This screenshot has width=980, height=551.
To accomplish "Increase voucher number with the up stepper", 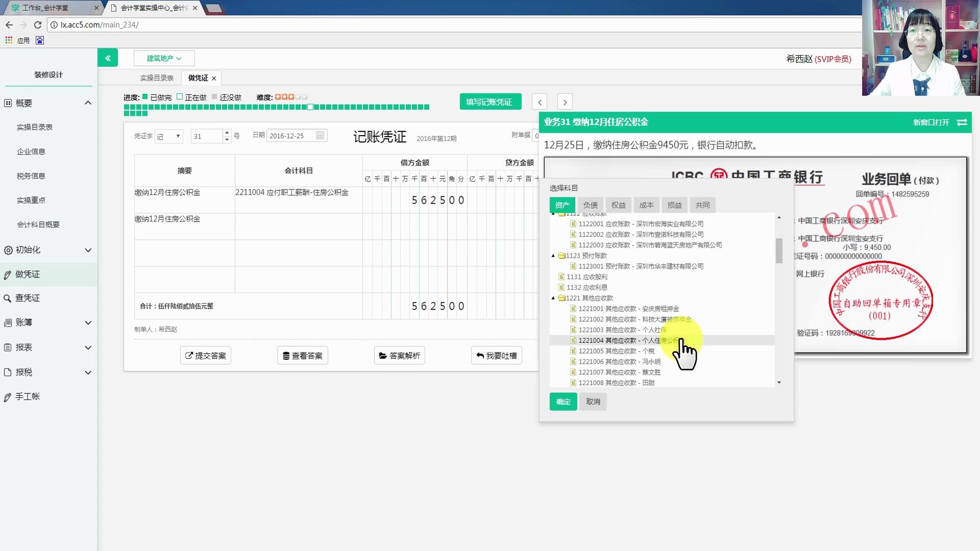I will pos(227,133).
